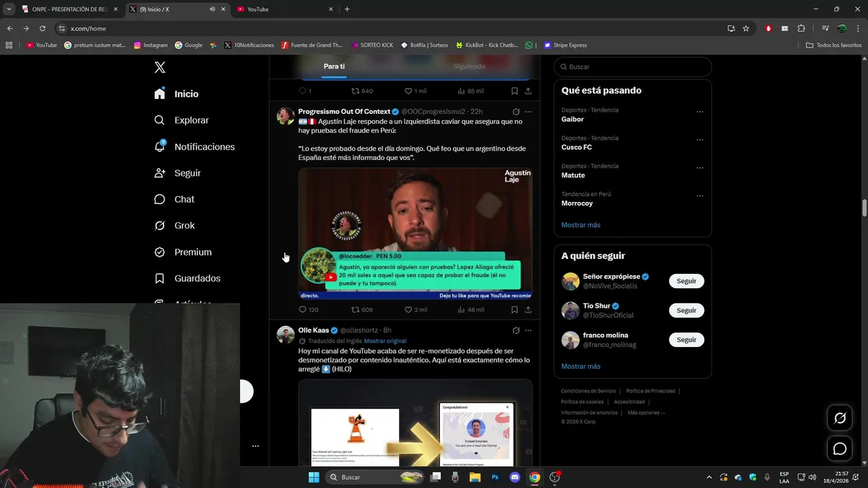Viewport: 868px width, 488px height.
Task: Open Explorar from the sidebar
Action: (182, 120)
